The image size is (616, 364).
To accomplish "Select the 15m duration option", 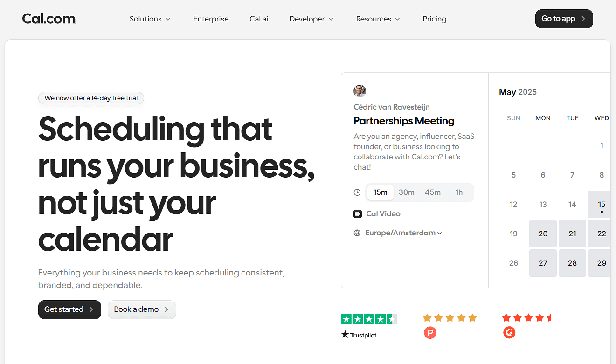I will [x=381, y=192].
